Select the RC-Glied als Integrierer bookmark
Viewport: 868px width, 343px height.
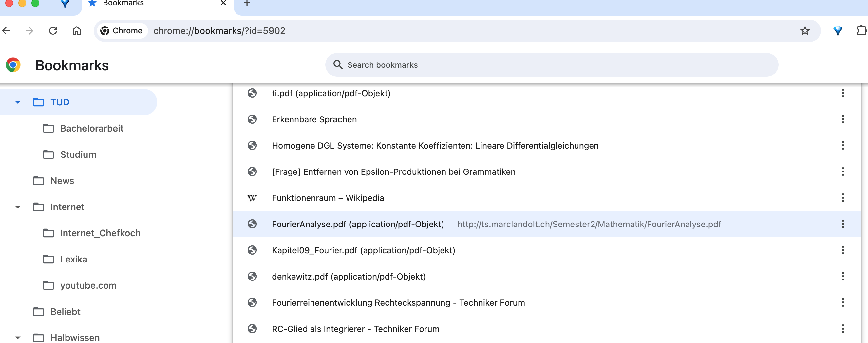[x=355, y=329]
